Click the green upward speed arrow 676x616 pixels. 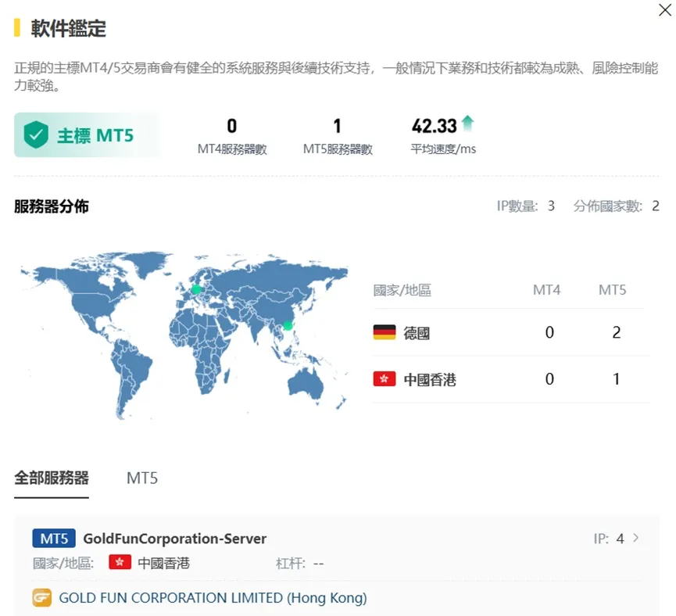[x=467, y=124]
